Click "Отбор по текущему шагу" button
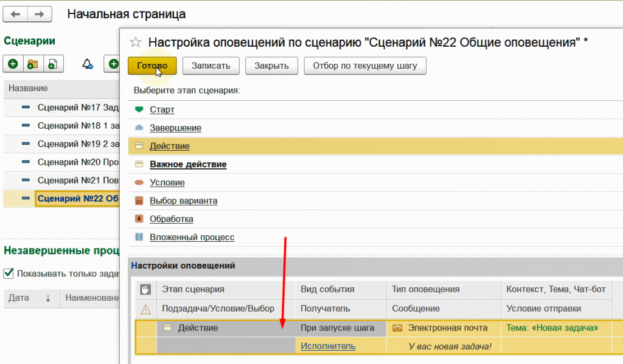Screen dimensions: 623x364 coord(364,66)
